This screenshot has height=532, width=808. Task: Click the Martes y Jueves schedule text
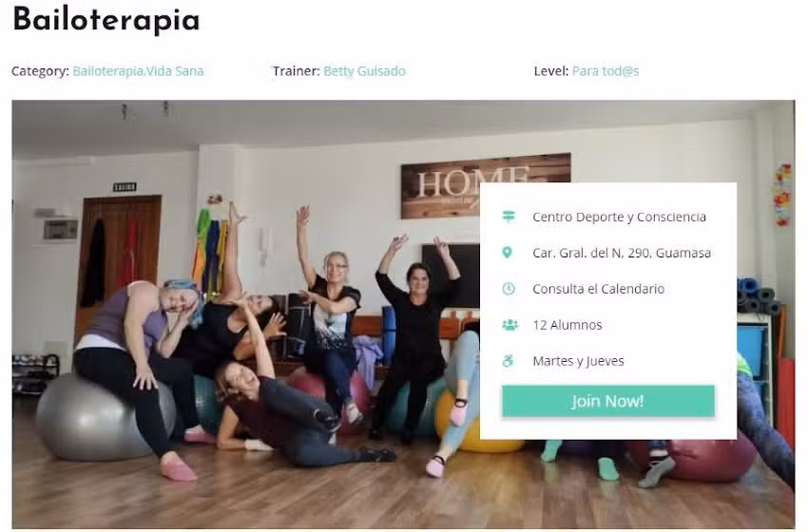(x=578, y=361)
